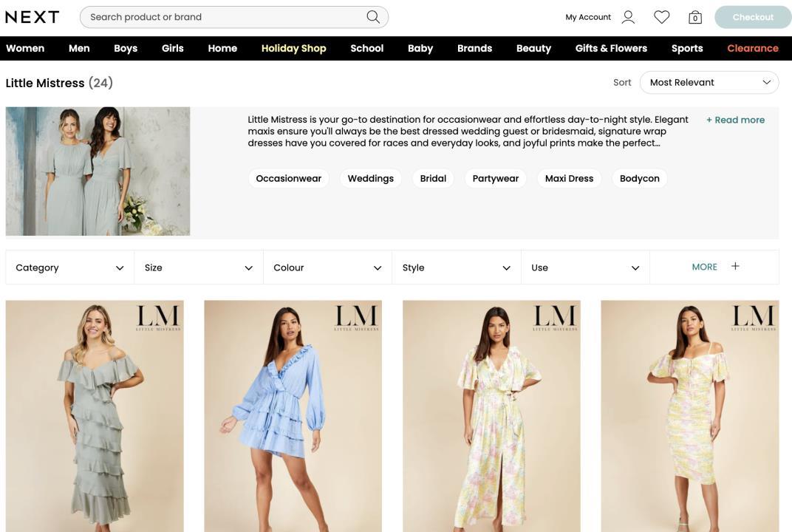Open the Boys menu
The width and height of the screenshot is (792, 532).
click(x=126, y=49)
